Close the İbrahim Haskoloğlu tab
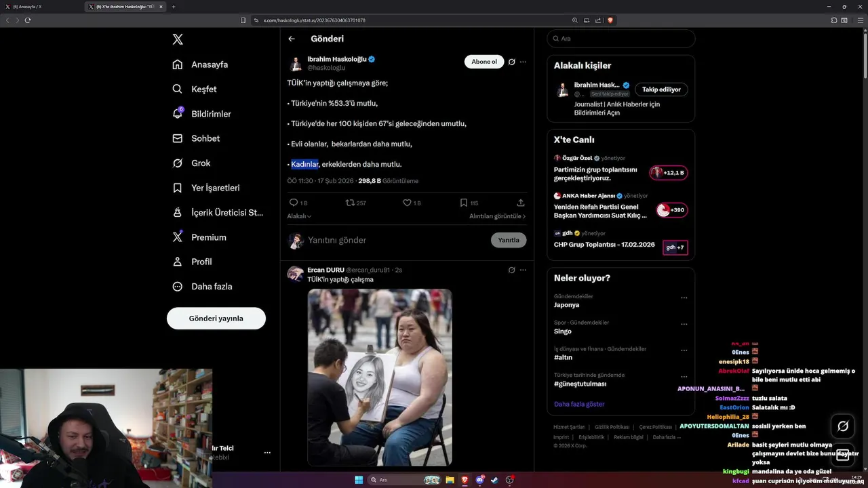 [161, 7]
